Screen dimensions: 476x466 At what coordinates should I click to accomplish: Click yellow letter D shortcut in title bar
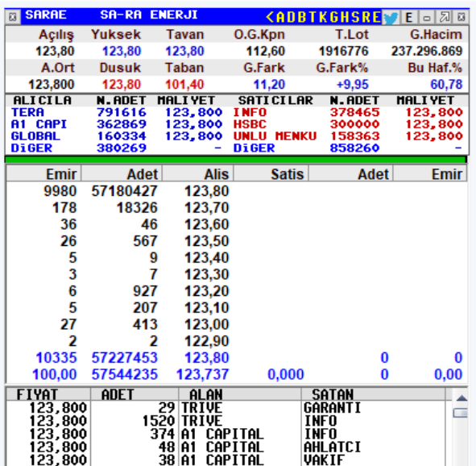point(292,17)
